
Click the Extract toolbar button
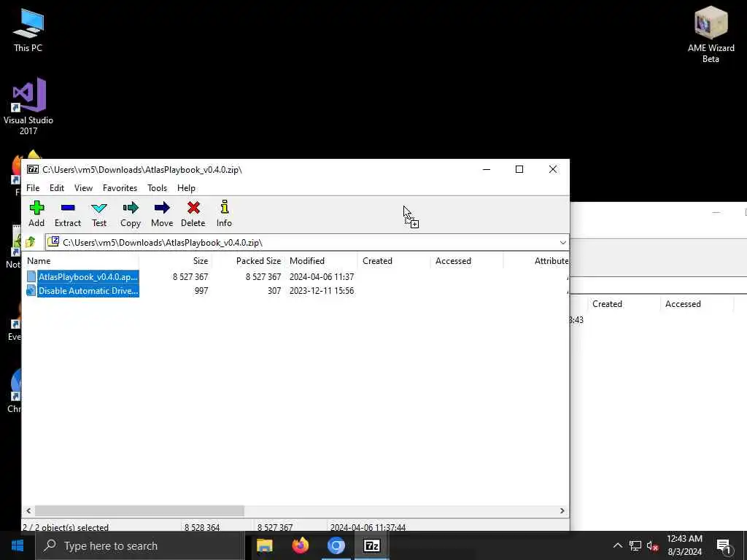68,214
